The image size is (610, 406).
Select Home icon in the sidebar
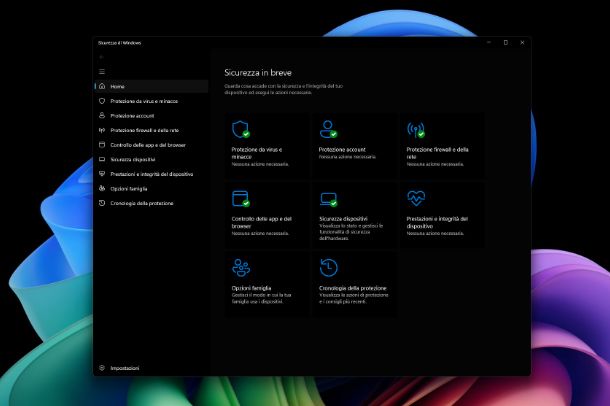pos(102,86)
